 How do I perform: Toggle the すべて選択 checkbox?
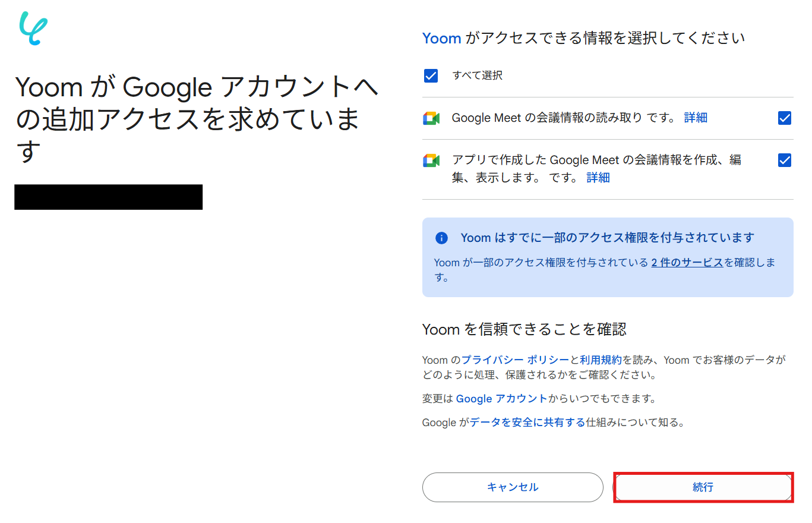pos(431,75)
